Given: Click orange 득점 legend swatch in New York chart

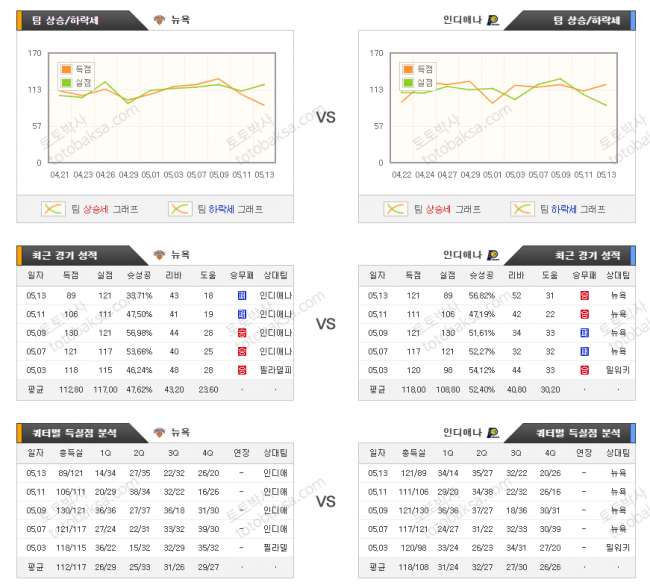Looking at the screenshot, I should coord(66,69).
